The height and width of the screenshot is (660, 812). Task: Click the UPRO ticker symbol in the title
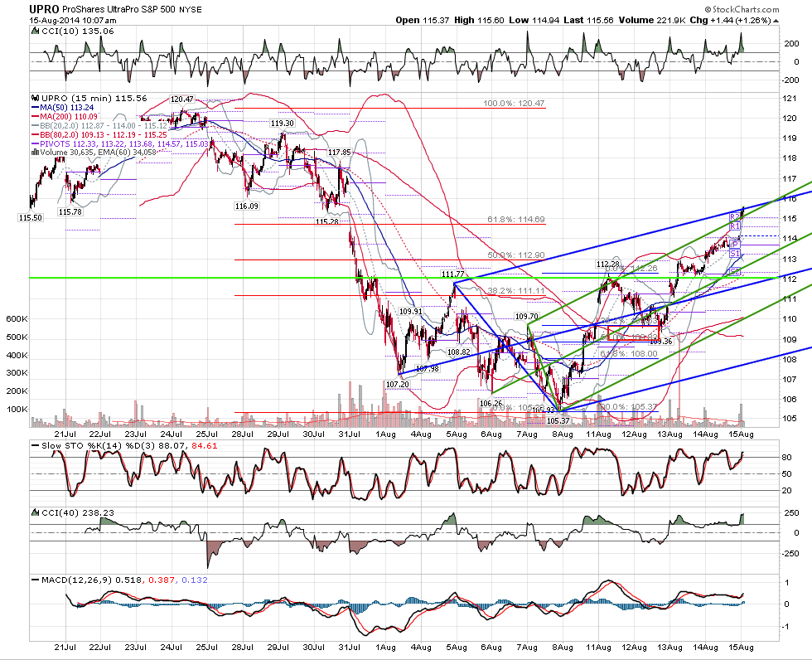click(x=45, y=9)
